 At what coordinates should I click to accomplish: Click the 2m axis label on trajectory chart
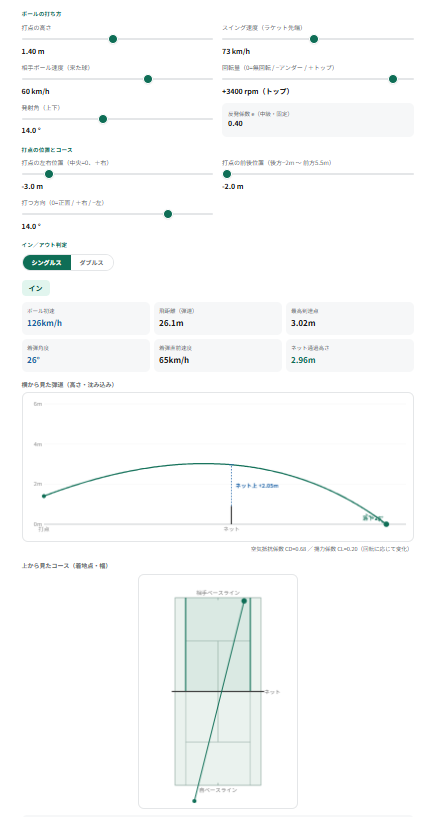click(x=38, y=485)
